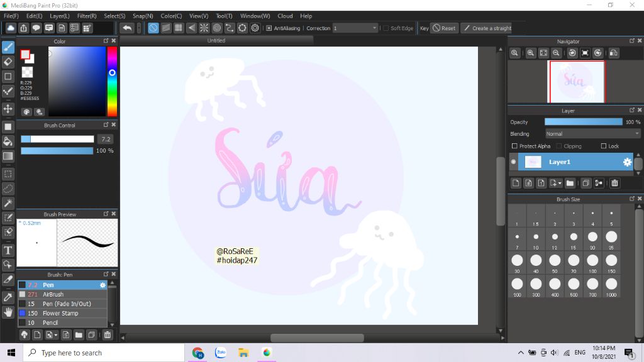Open the Blending mode dropdown

point(592,134)
